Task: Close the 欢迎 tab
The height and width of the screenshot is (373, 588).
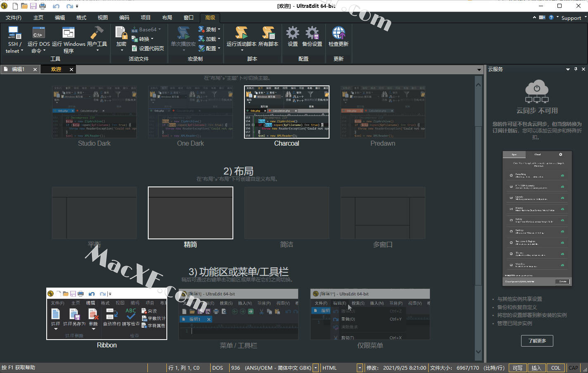Action: pos(71,69)
